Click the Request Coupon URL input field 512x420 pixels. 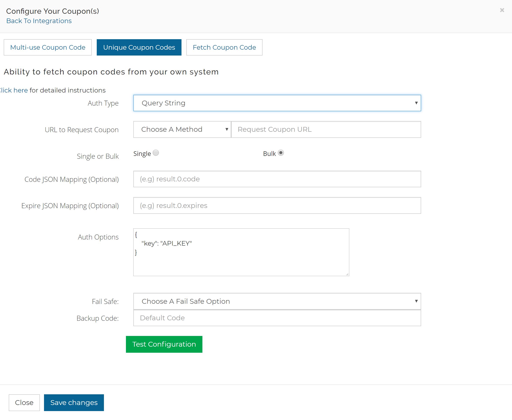click(326, 129)
